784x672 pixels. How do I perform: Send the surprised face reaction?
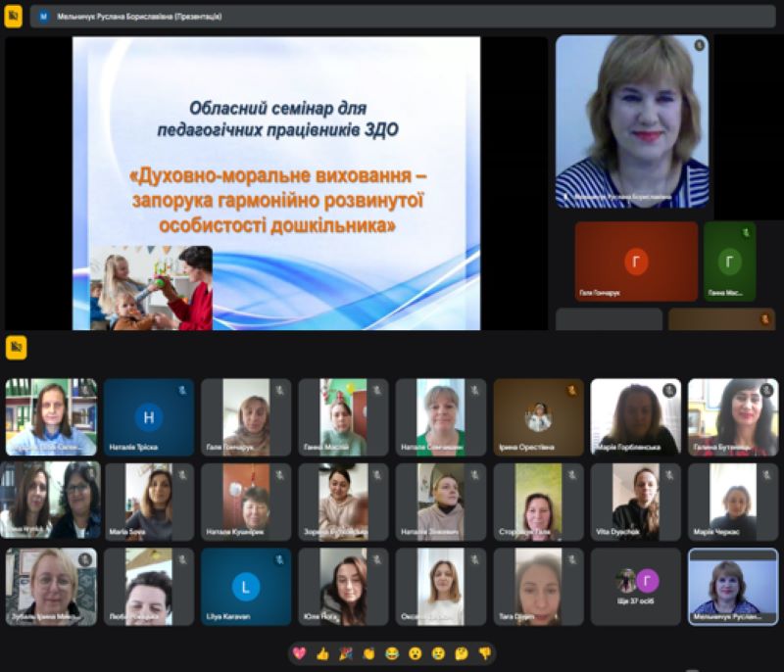pos(416,653)
